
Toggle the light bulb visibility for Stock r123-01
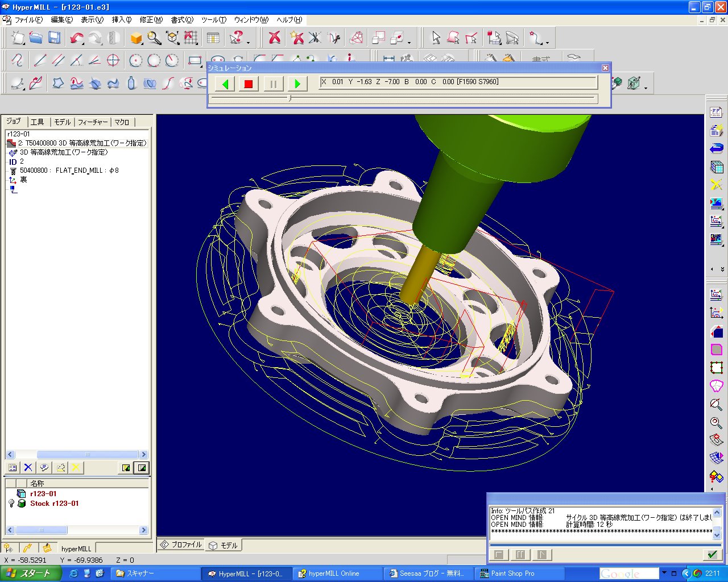click(11, 504)
